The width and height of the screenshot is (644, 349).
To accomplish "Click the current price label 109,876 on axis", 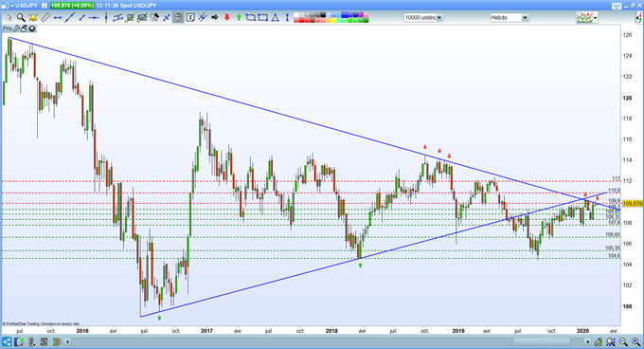I will coord(633,204).
